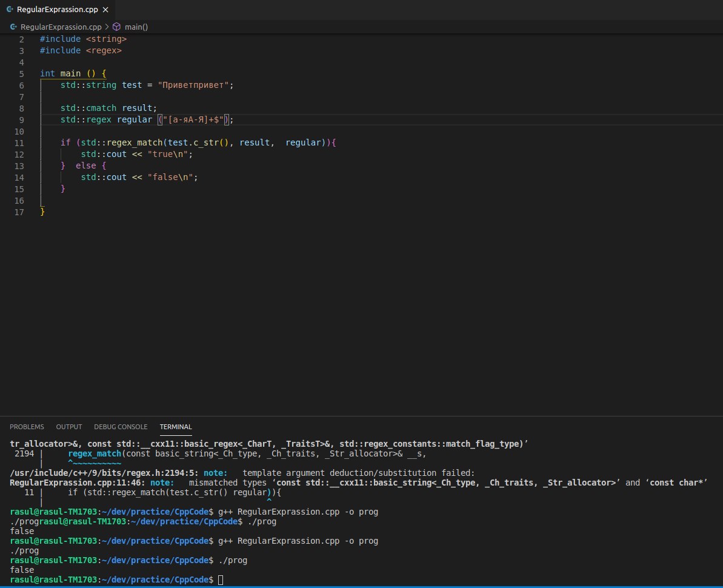The height and width of the screenshot is (588, 723).
Task: Click the regex pattern string on line 9
Action: (193, 120)
